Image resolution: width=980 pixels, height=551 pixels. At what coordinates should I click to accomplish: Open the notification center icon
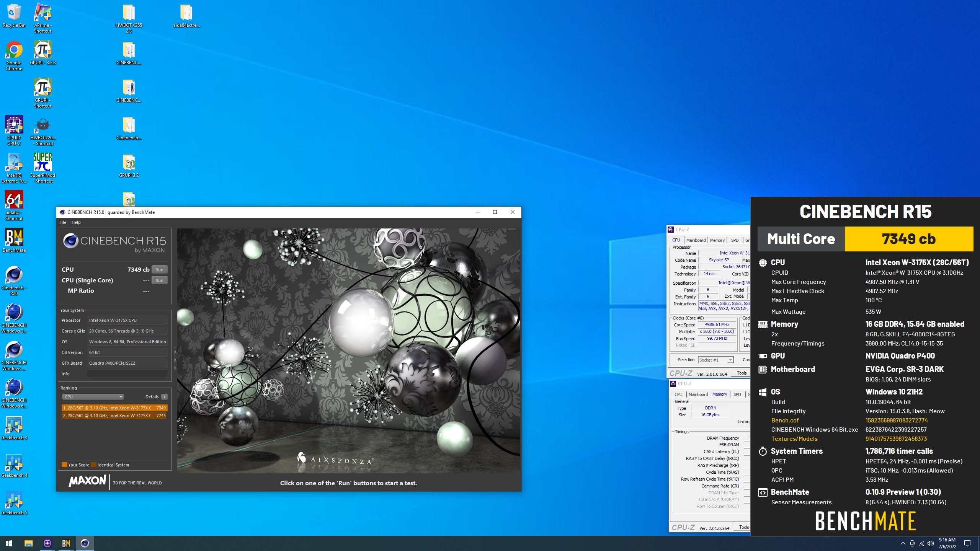point(967,543)
